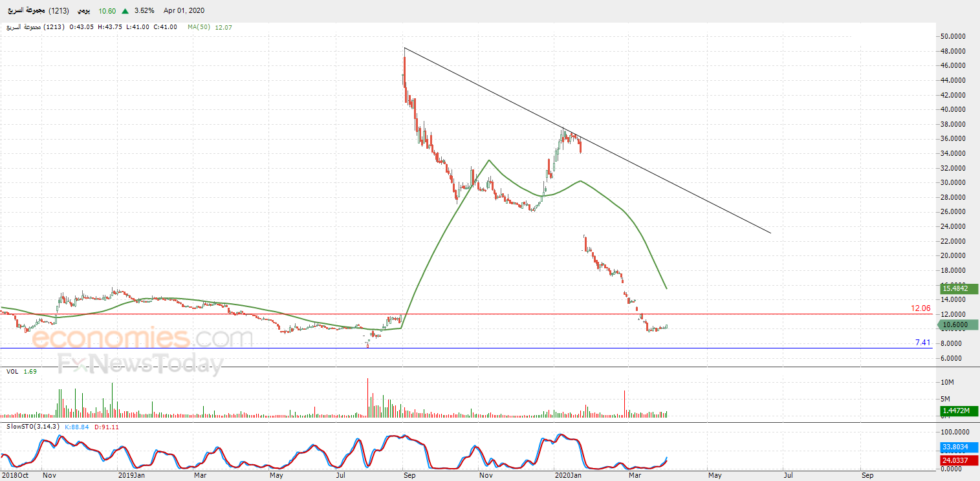Select the K:88.84 stochastic value

78,427
